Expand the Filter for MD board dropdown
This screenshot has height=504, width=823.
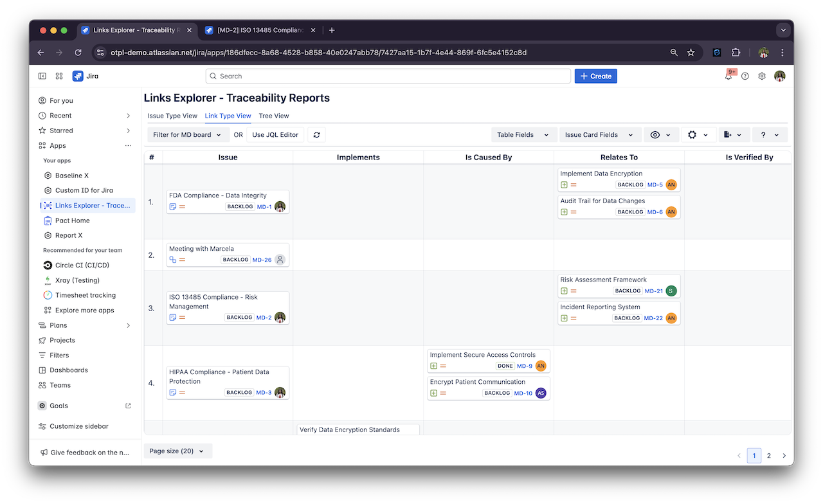[x=188, y=135]
